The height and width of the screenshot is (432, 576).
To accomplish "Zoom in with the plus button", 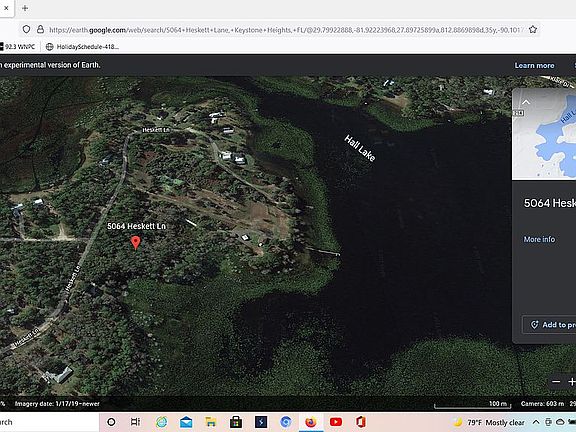I will tap(572, 382).
